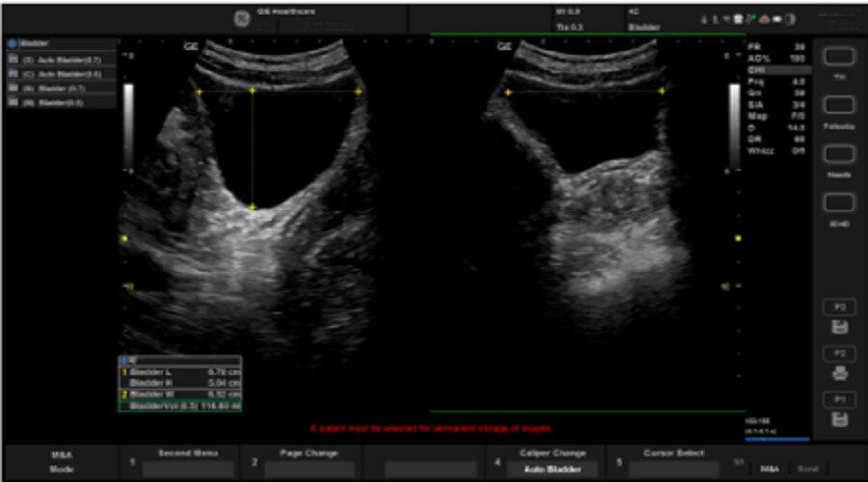The height and width of the screenshot is (482, 868).
Task: Click the blue Bladder folder icon
Action: click(x=12, y=44)
